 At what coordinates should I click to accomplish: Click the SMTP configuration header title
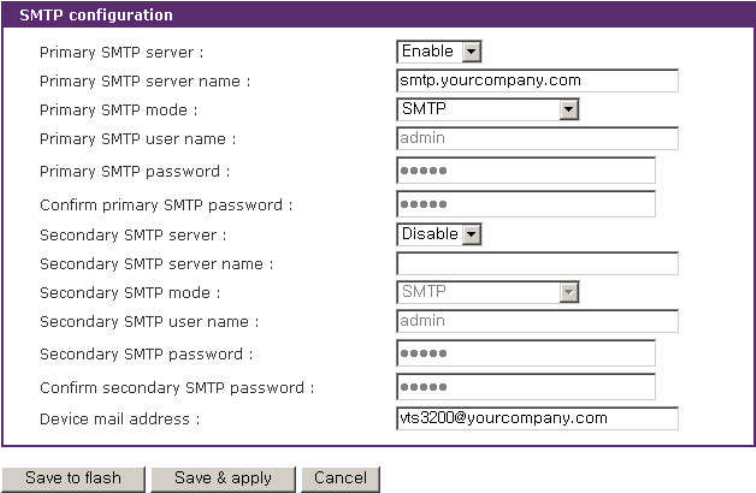96,15
